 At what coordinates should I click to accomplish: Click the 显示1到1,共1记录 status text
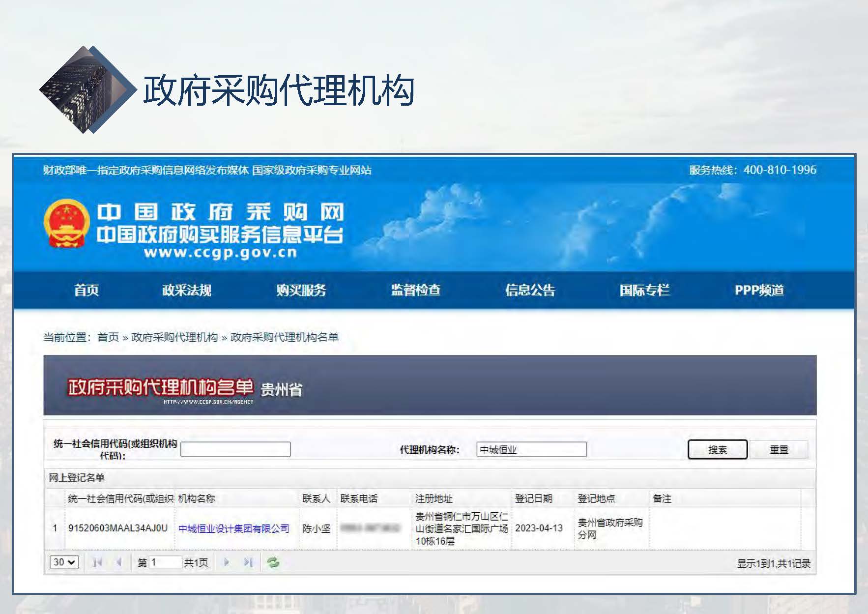[x=774, y=563]
